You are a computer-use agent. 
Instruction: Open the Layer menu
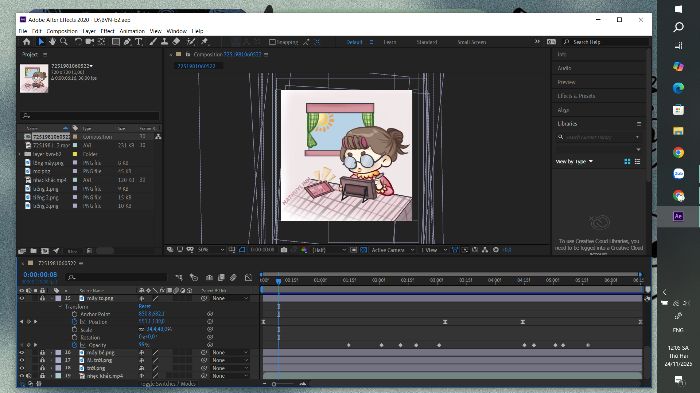click(89, 31)
